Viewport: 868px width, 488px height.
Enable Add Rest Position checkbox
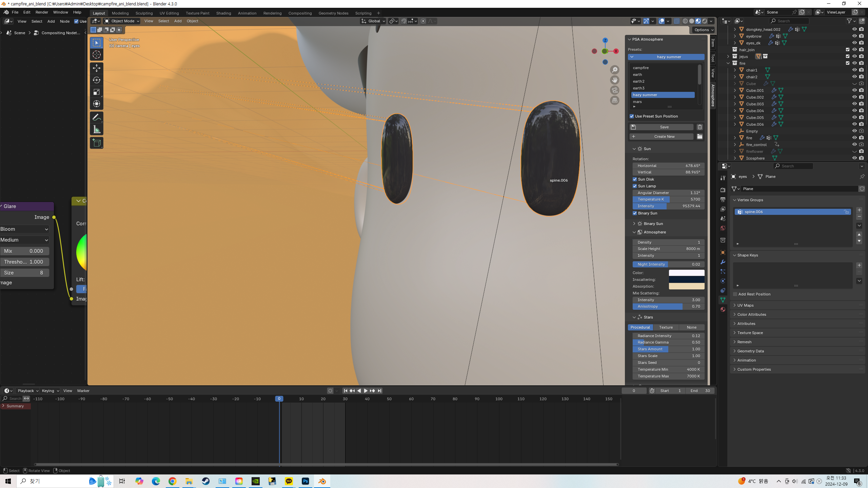(735, 294)
